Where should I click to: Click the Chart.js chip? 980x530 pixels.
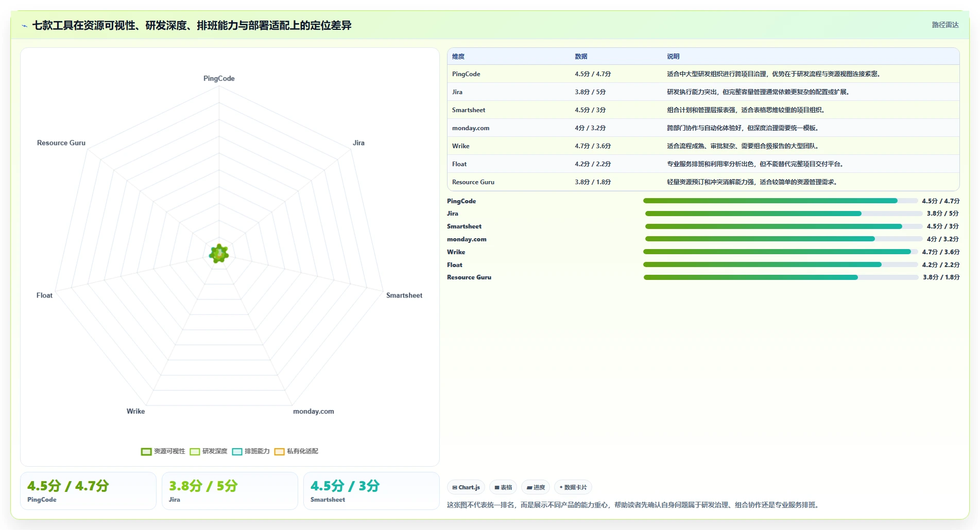466,487
